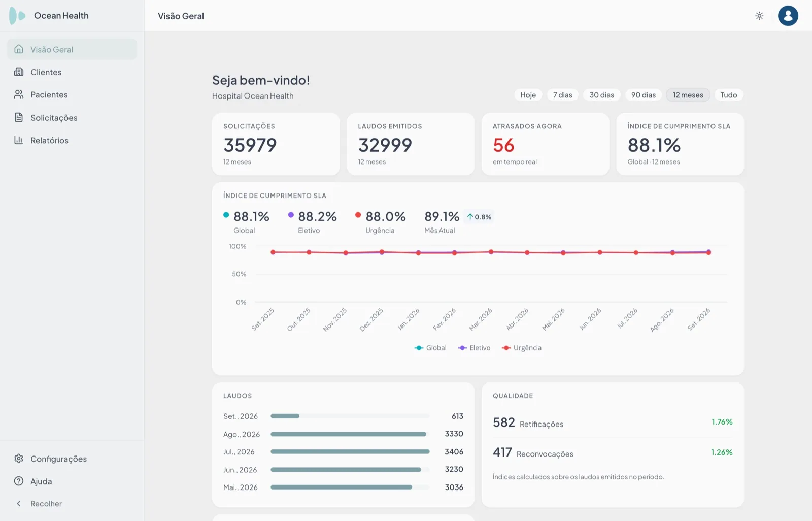
Task: Toggle the Global series in chart legend
Action: coord(430,348)
